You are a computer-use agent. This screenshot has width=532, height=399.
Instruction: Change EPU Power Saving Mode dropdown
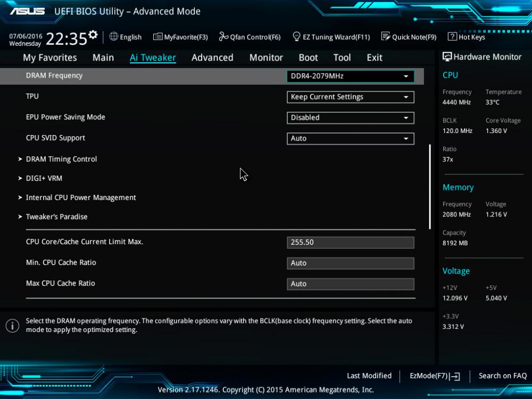[350, 118]
